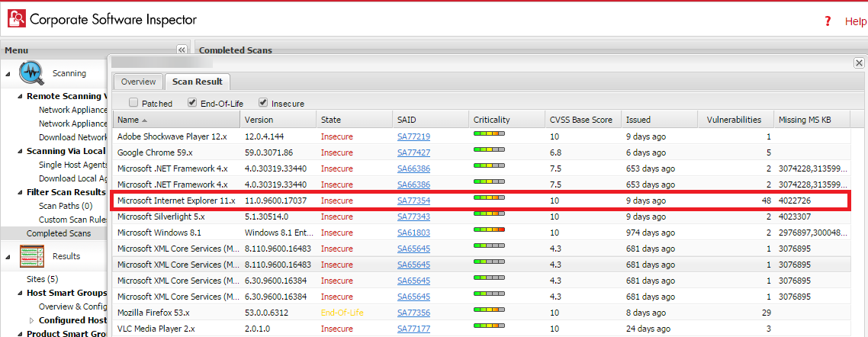Image resolution: width=868 pixels, height=337 pixels.
Task: Select the Scan Result tab
Action: click(x=198, y=82)
